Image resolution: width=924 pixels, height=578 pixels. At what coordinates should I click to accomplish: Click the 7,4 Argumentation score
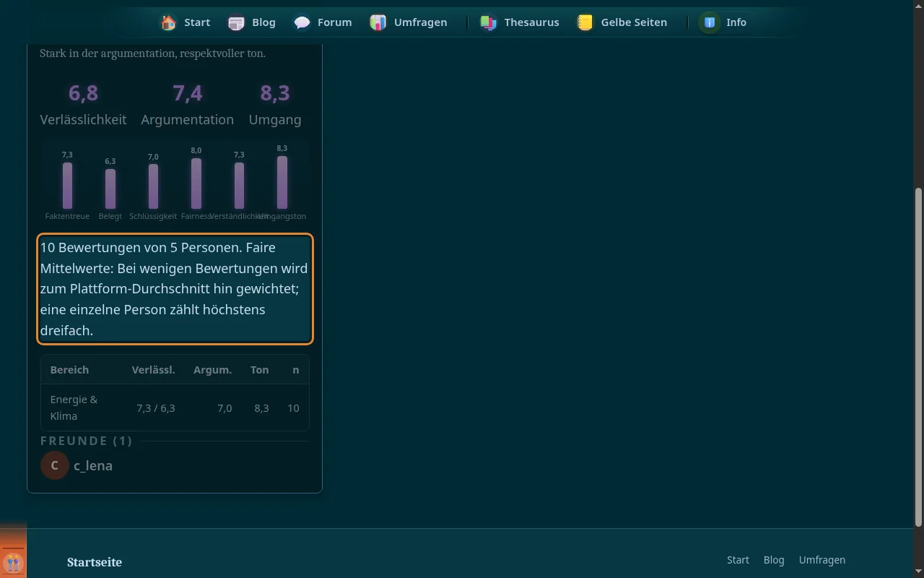point(188,93)
